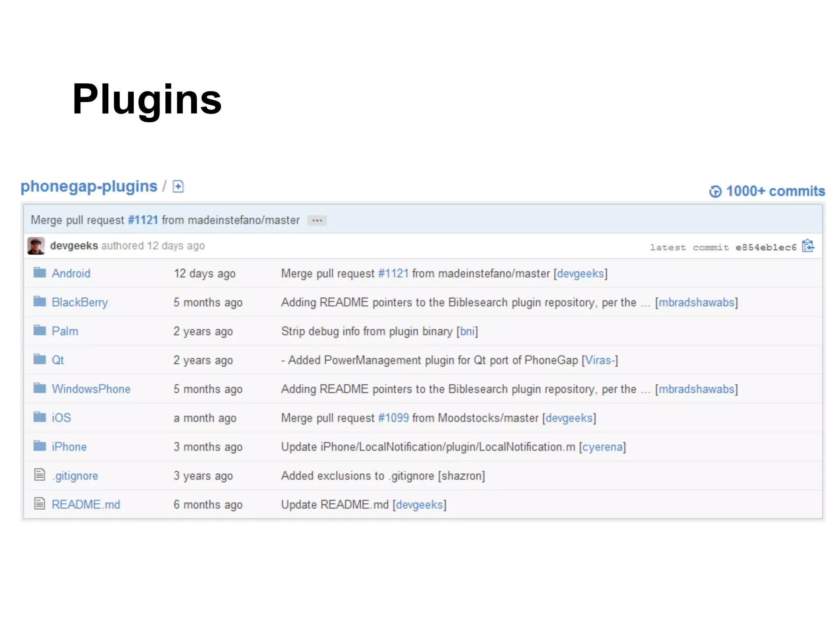840x630 pixels.
Task: Open the .gitignore file
Action: [75, 476]
